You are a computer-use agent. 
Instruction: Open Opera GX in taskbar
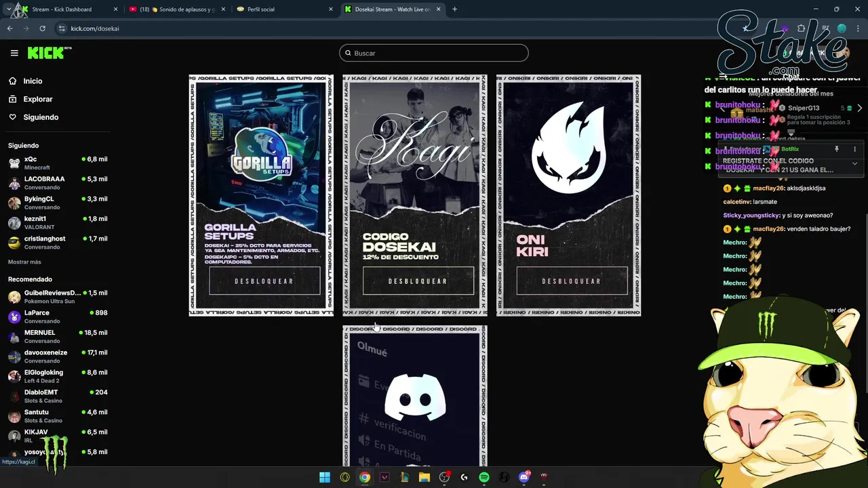click(x=344, y=477)
